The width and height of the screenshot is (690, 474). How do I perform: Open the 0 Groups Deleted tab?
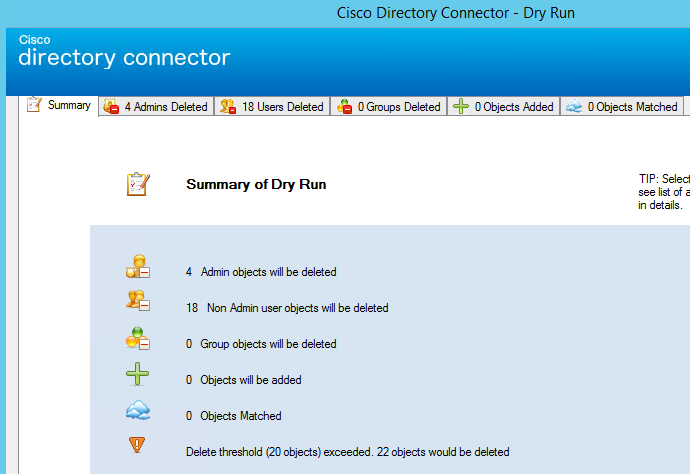coord(389,107)
